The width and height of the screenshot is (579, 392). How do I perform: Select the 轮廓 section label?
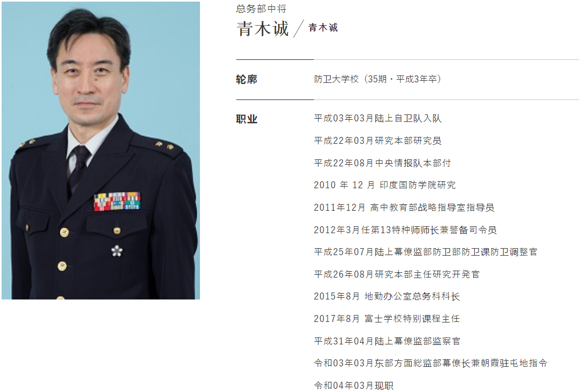[246, 79]
